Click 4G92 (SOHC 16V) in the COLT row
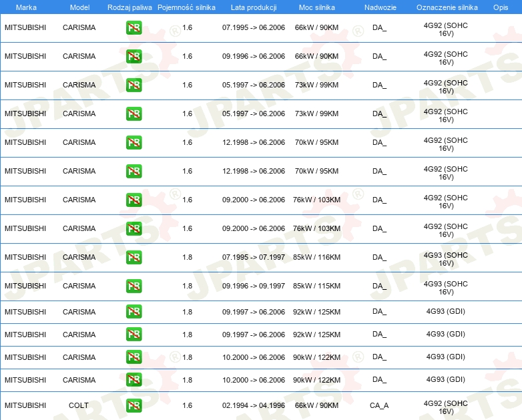This screenshot has height=420, width=522. tap(446, 407)
